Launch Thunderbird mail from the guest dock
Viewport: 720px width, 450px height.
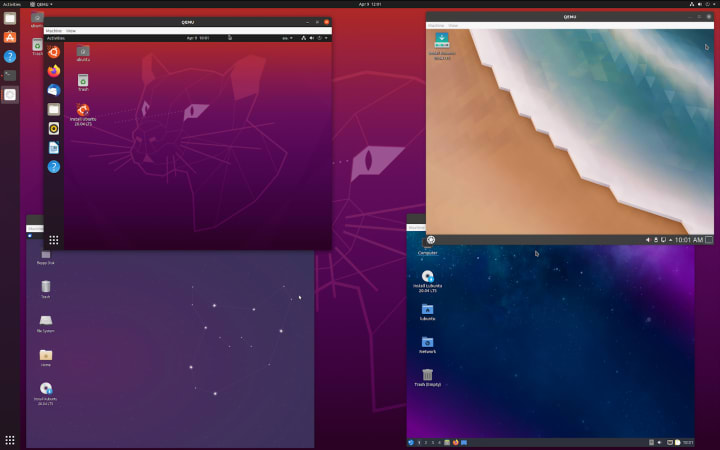pos(54,90)
